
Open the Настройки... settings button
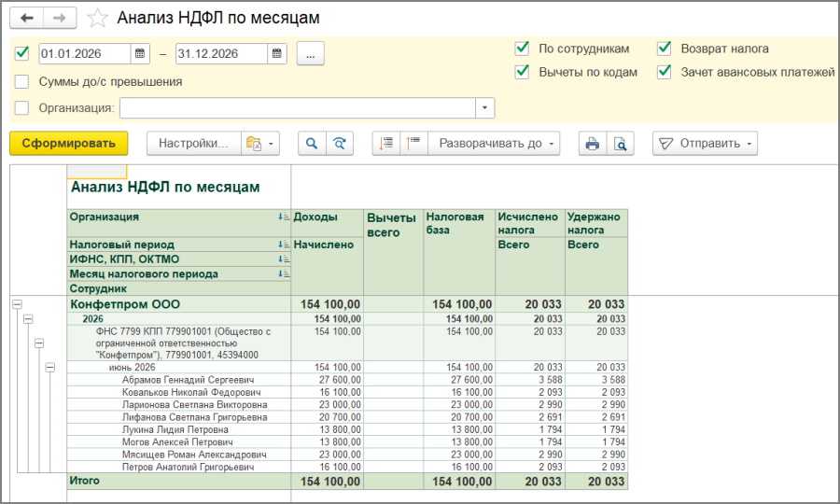coord(194,144)
